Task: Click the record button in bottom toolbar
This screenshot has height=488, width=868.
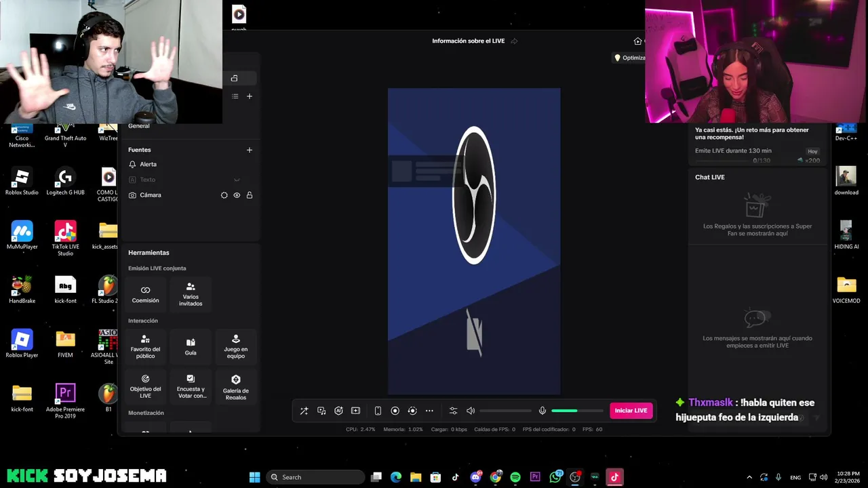Action: pyautogui.click(x=395, y=411)
